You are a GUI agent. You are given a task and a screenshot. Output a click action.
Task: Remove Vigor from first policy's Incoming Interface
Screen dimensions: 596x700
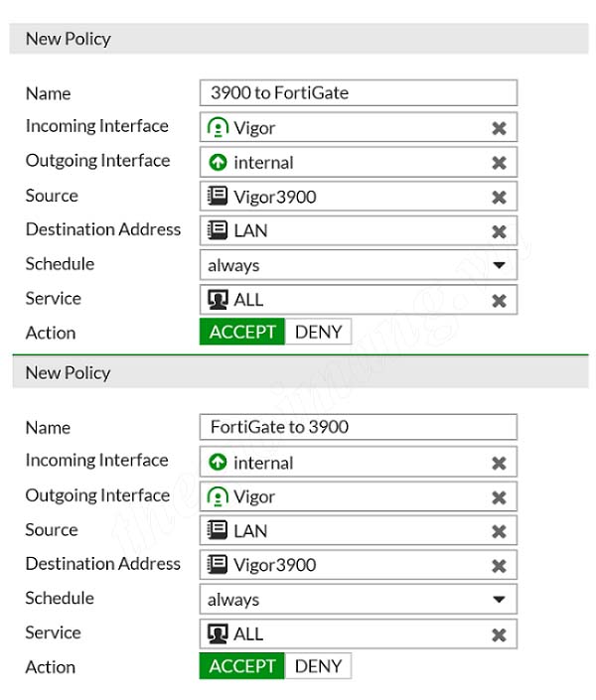tap(499, 128)
